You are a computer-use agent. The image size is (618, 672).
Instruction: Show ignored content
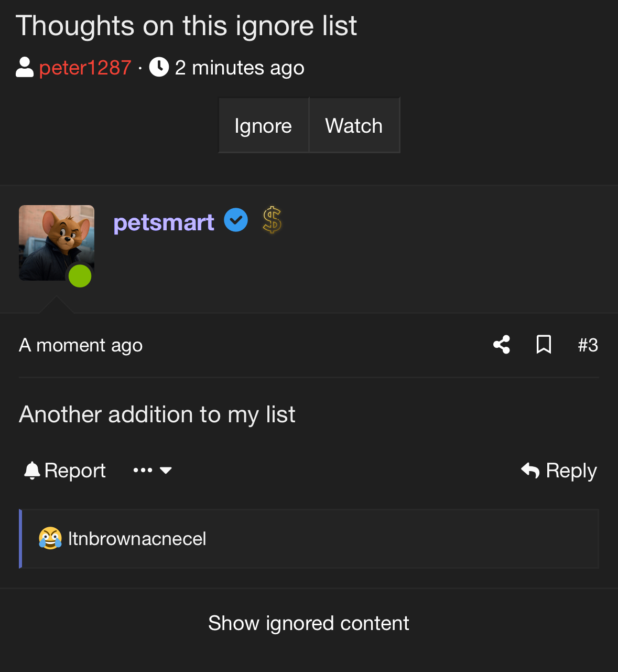point(309,623)
